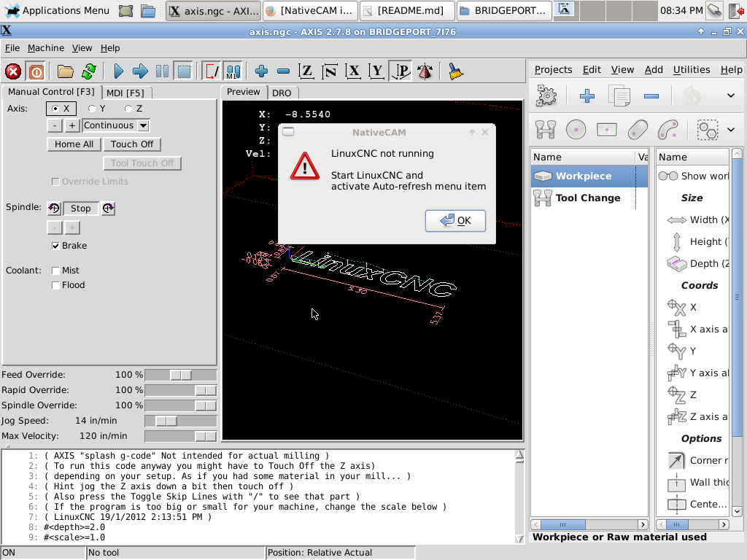This screenshot has height=560, width=747.
Task: Click Touch Off button
Action: tap(132, 144)
